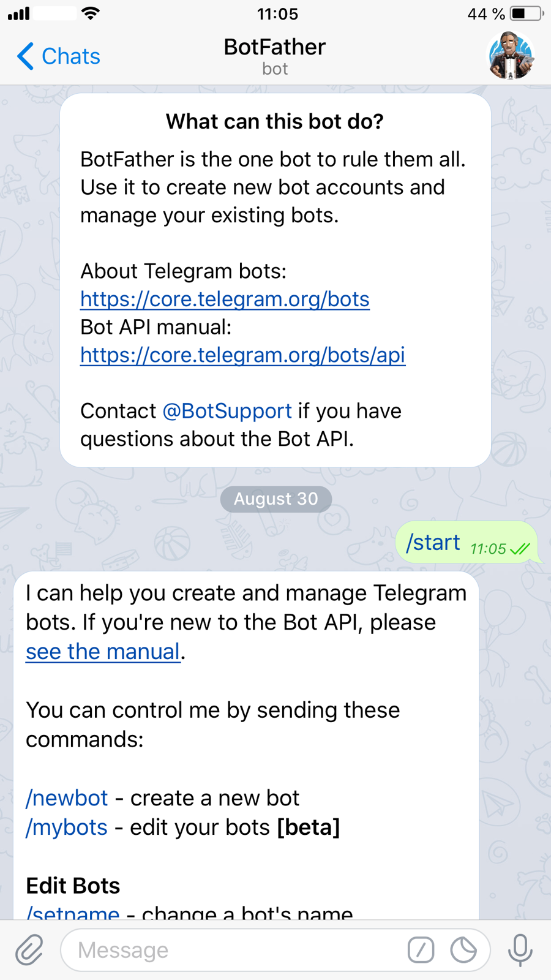Viewport: 551px width, 980px height.
Task: Open the bot commands slash icon
Action: tap(421, 950)
